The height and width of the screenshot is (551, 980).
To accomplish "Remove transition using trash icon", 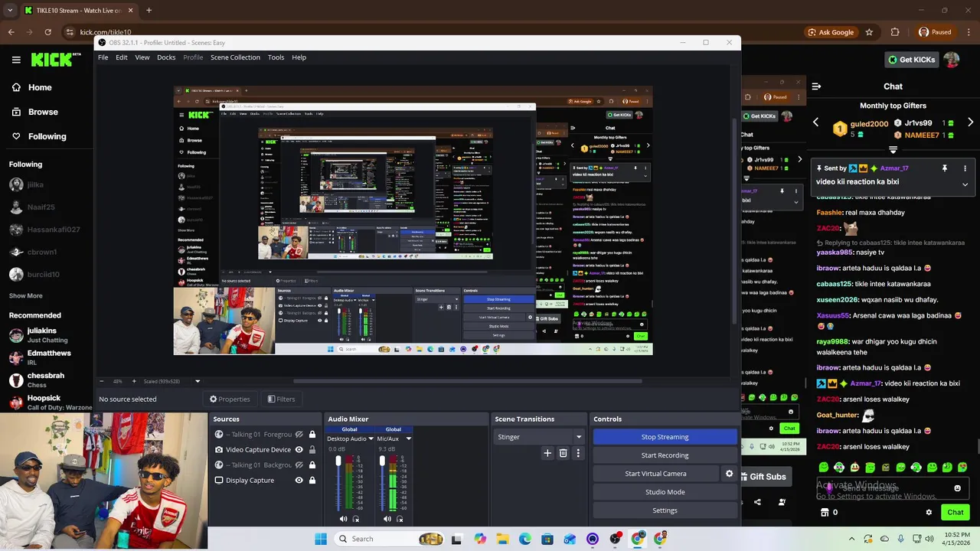I will click(x=563, y=453).
